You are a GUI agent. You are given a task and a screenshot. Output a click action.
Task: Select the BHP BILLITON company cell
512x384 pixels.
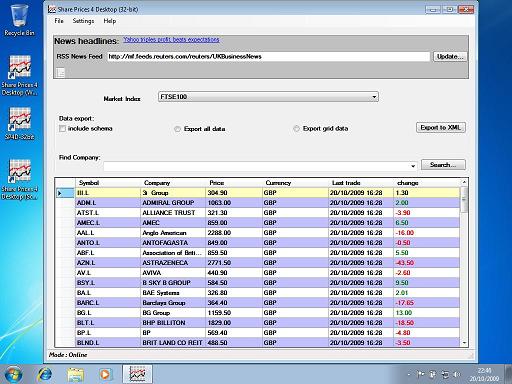point(173,323)
